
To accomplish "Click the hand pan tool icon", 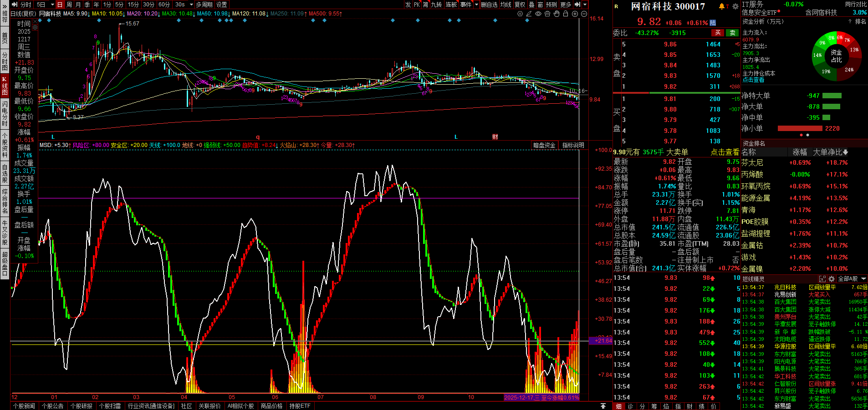I will [557, 14].
